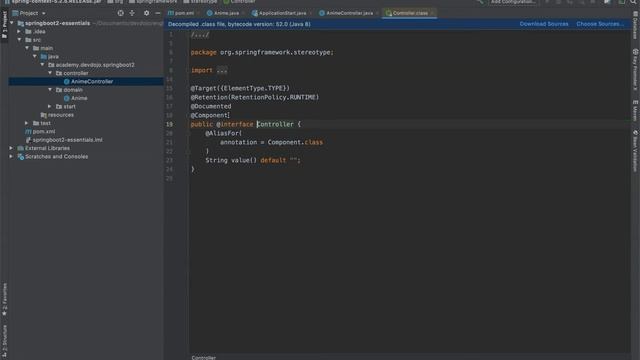Select Scratches and Consoles row
Image resolution: width=640 pixels, height=360 pixels.
click(86, 156)
